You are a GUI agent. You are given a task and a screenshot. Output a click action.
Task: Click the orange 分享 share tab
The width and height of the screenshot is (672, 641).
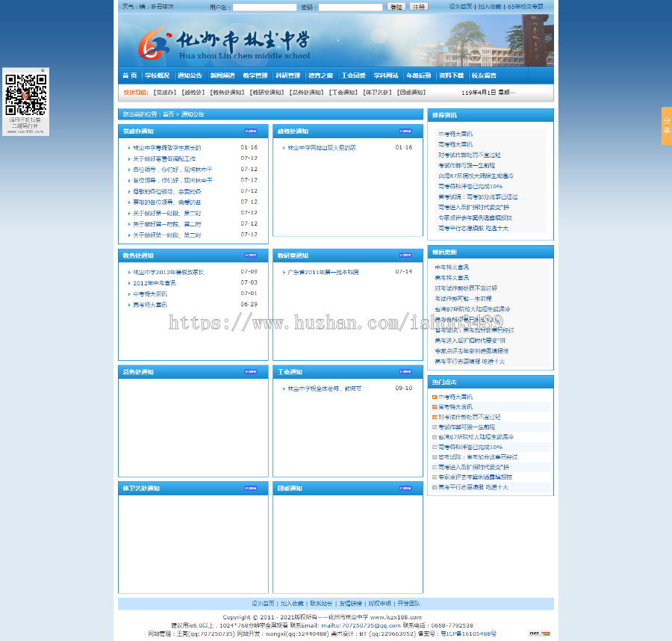coord(667,126)
